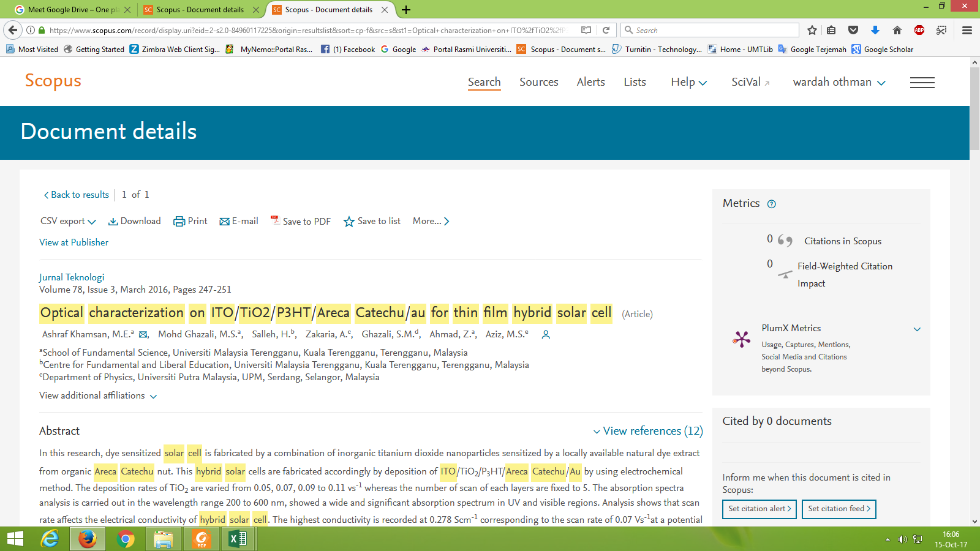Follow the Back to results link

77,195
